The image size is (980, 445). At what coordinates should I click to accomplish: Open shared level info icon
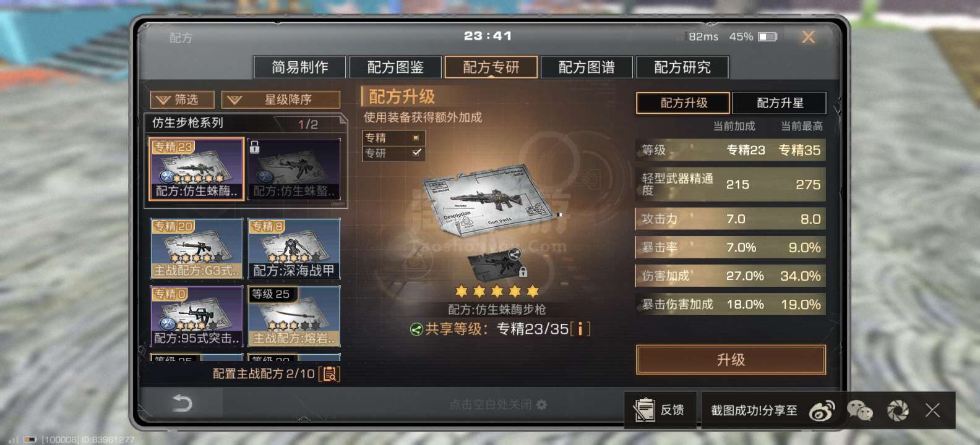click(580, 329)
